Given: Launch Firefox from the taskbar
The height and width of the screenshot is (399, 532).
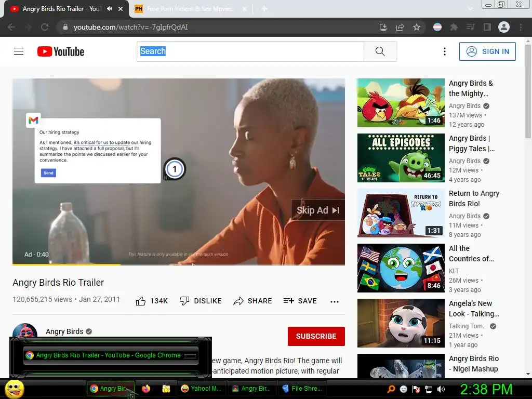Looking at the screenshot, I should (146, 389).
